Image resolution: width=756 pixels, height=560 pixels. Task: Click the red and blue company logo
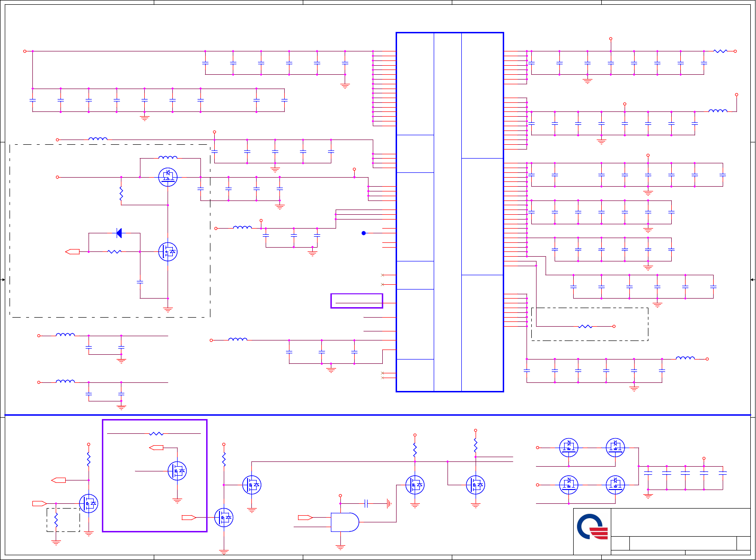coord(592,527)
